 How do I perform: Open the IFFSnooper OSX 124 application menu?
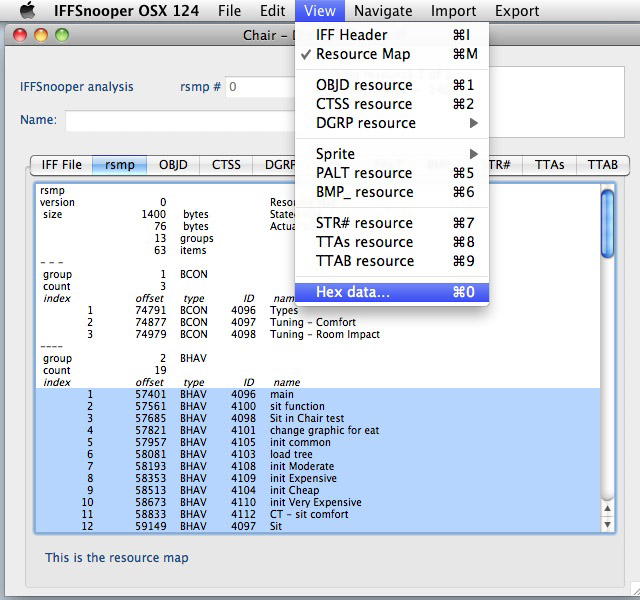click(126, 11)
